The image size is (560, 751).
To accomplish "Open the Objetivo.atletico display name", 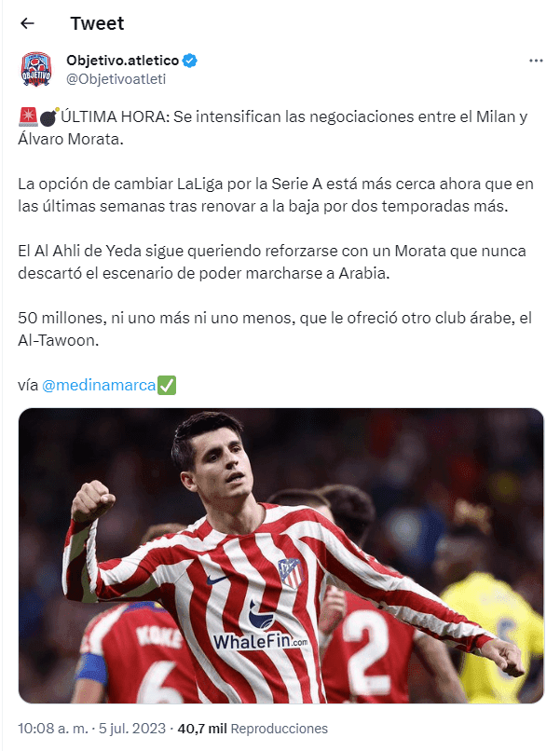I will [x=123, y=61].
